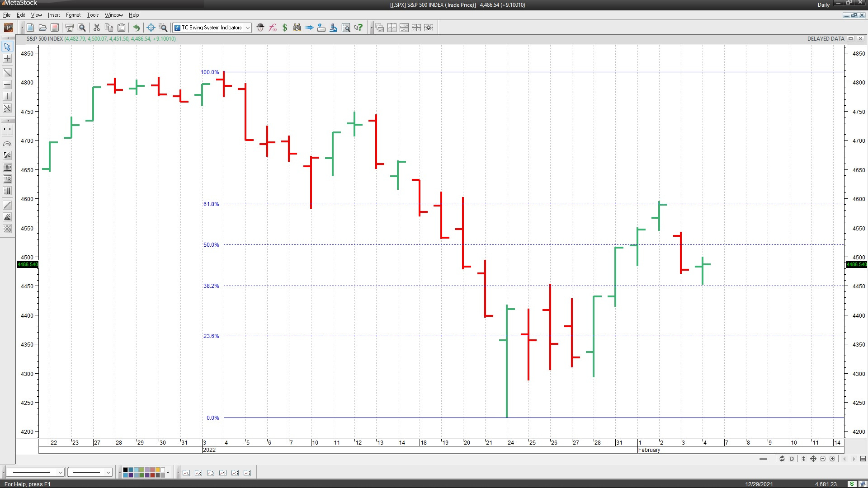The image size is (868, 488).
Task: Click the cascade windows icon
Action: tap(380, 28)
